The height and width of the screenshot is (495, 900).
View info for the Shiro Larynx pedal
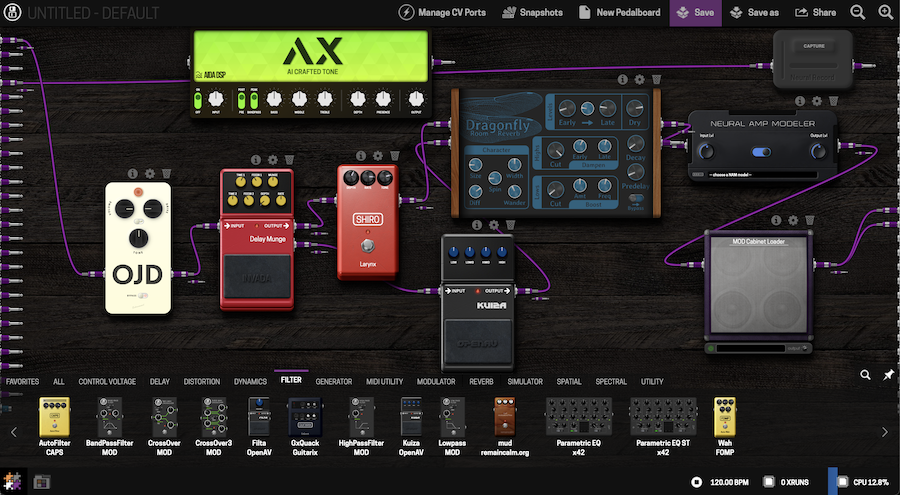[361, 156]
